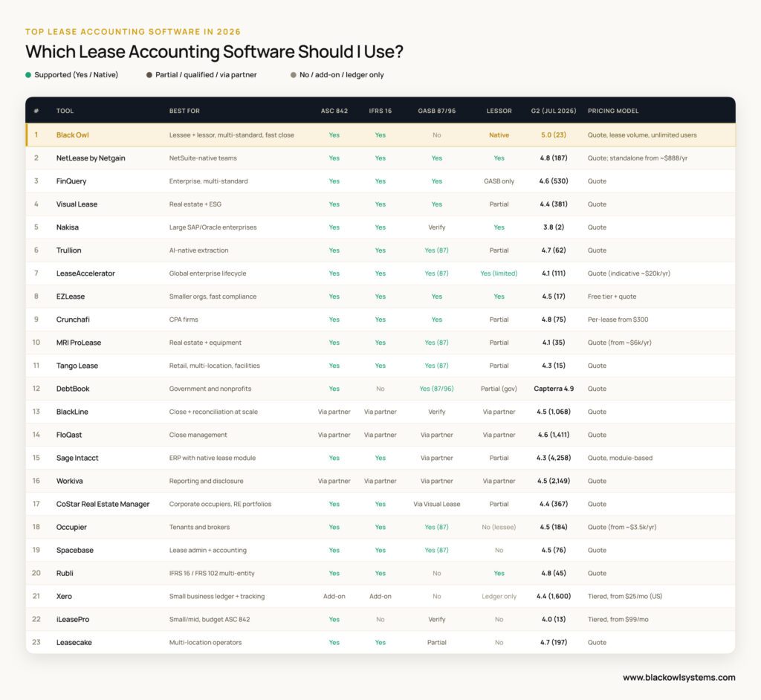761x700 pixels.
Task: Click 'Tiered, from $99/mo' pricing
Action: pyautogui.click(x=618, y=620)
